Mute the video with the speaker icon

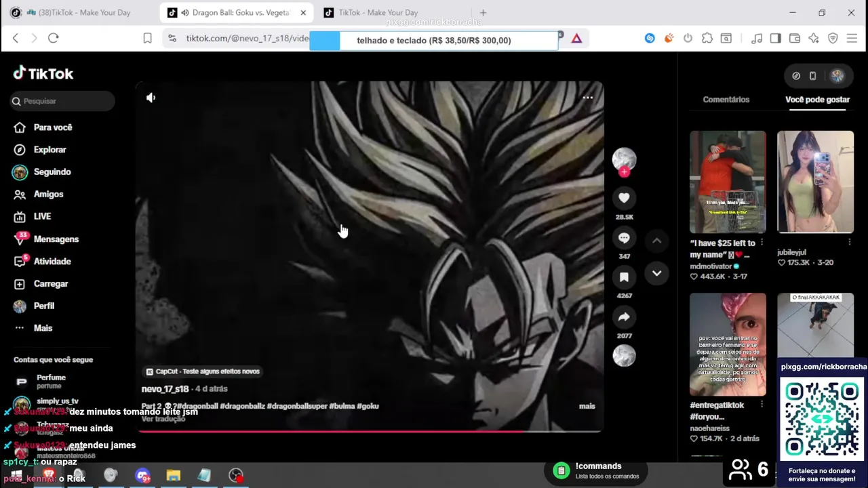(x=151, y=98)
